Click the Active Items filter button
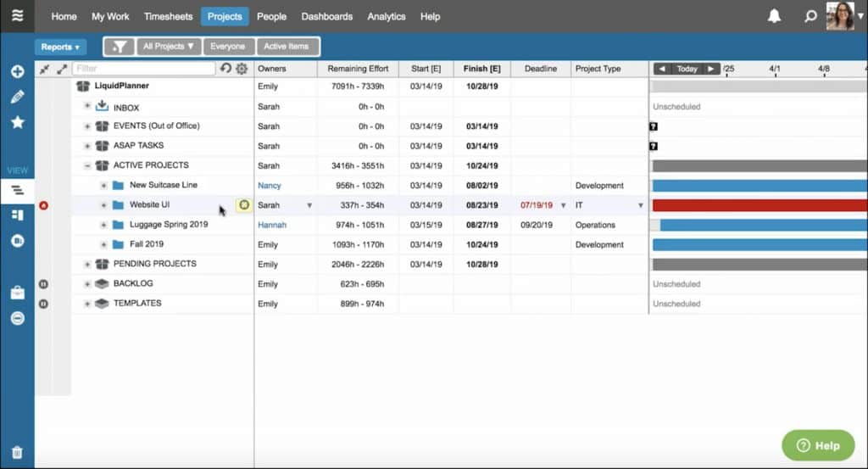This screenshot has height=469, width=868. coord(287,47)
